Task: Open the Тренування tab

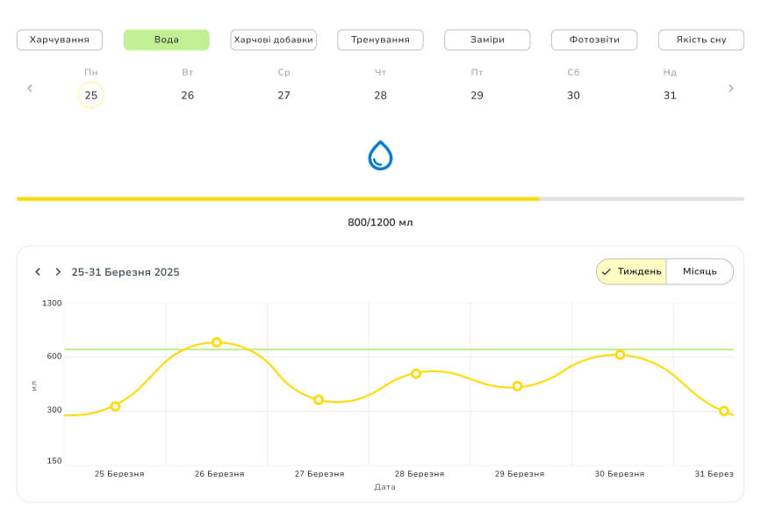Action: pos(380,40)
